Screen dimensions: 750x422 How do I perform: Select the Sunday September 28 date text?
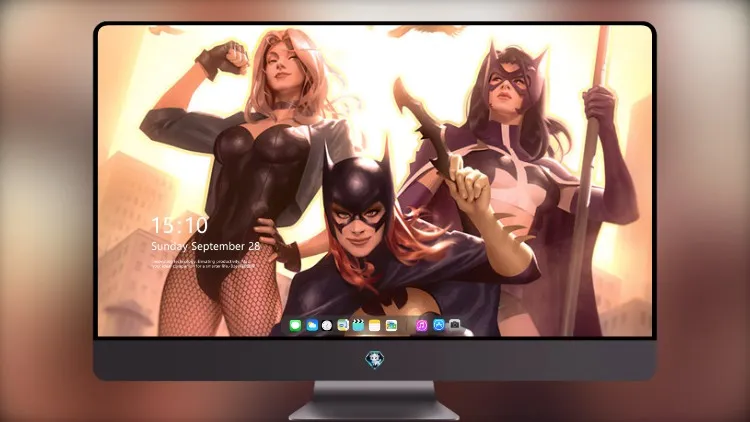pyautogui.click(x=205, y=246)
